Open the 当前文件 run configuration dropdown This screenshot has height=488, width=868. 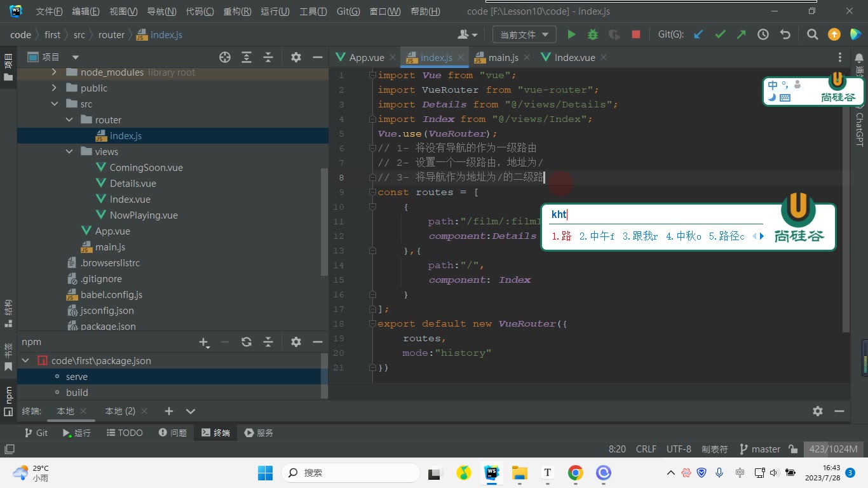[x=525, y=34]
